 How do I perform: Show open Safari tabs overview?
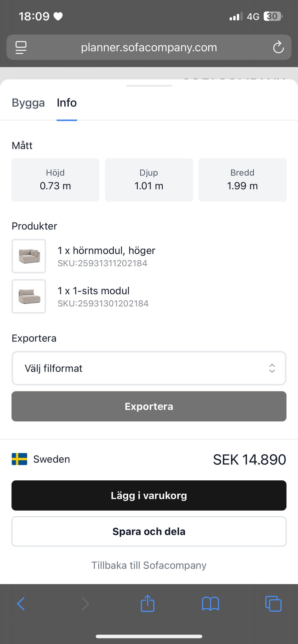pos(273,604)
